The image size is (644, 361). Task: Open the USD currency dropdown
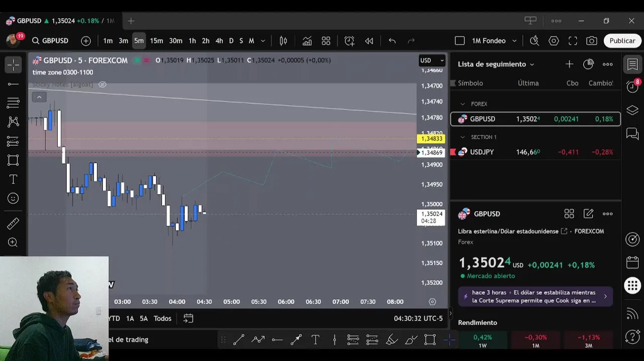(432, 60)
